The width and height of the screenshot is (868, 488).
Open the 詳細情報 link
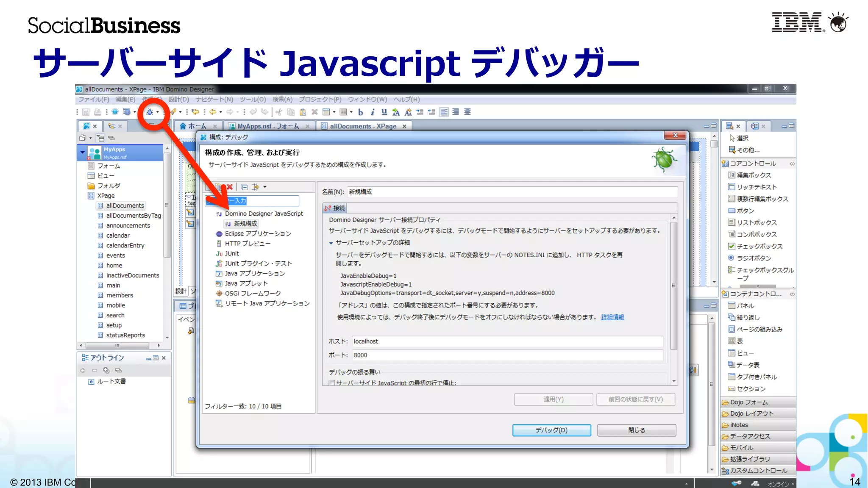[612, 317]
